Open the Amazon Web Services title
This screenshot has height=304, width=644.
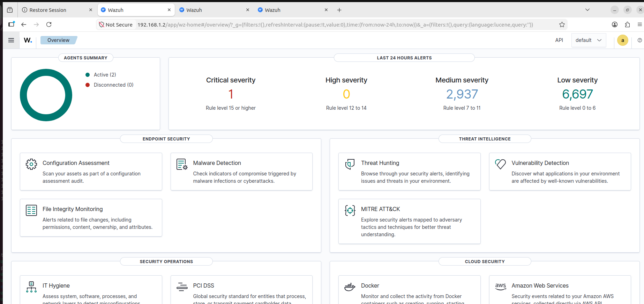tap(540, 286)
